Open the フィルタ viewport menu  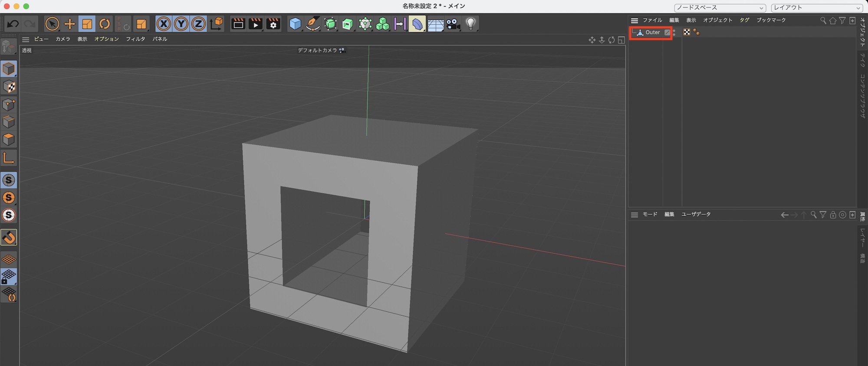click(x=135, y=39)
